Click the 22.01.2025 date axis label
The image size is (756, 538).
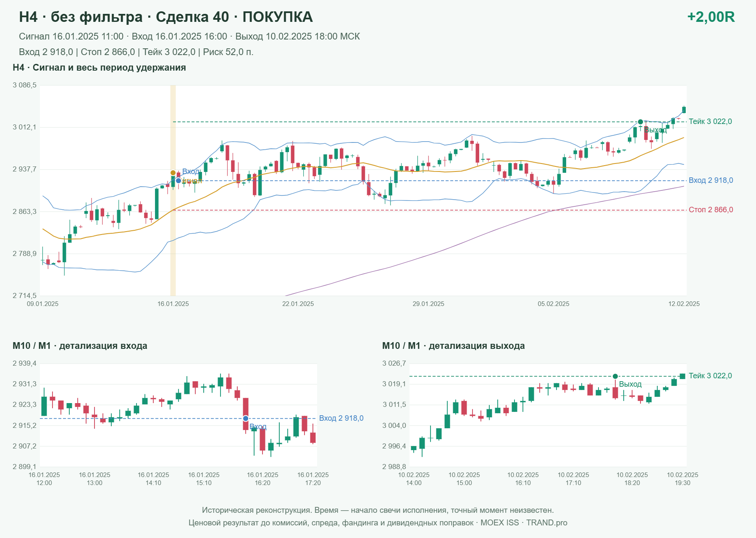(298, 304)
